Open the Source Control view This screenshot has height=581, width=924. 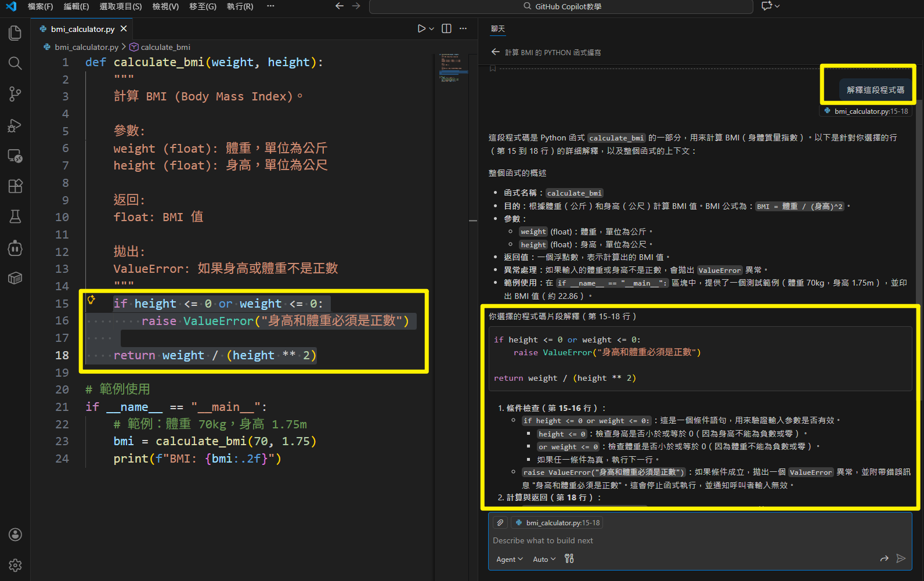(x=15, y=94)
